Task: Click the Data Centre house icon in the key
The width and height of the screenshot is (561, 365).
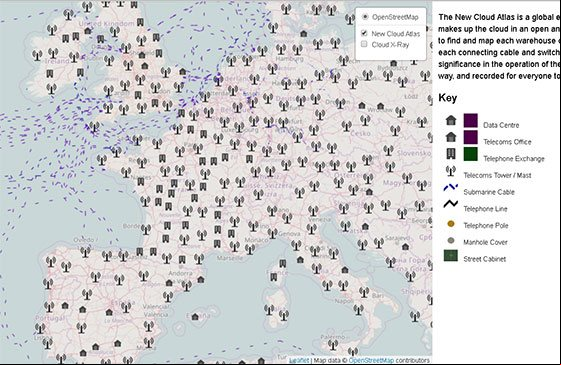Action: 451,120
